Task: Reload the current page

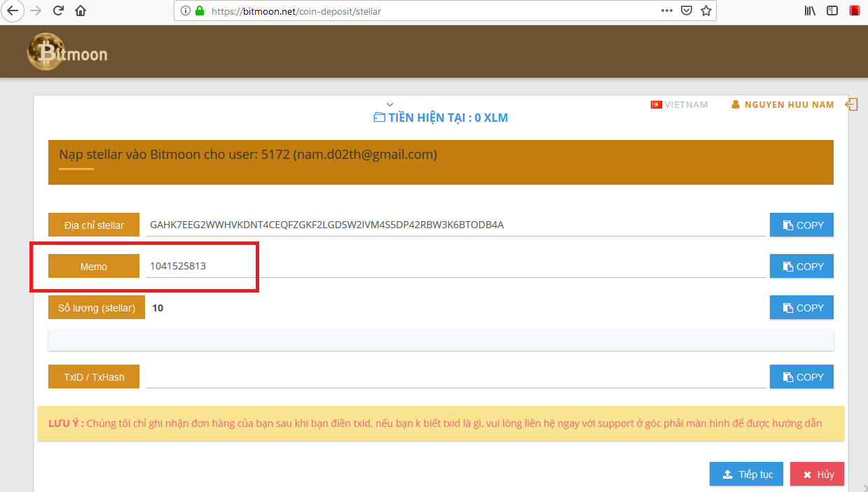Action: pos(58,10)
